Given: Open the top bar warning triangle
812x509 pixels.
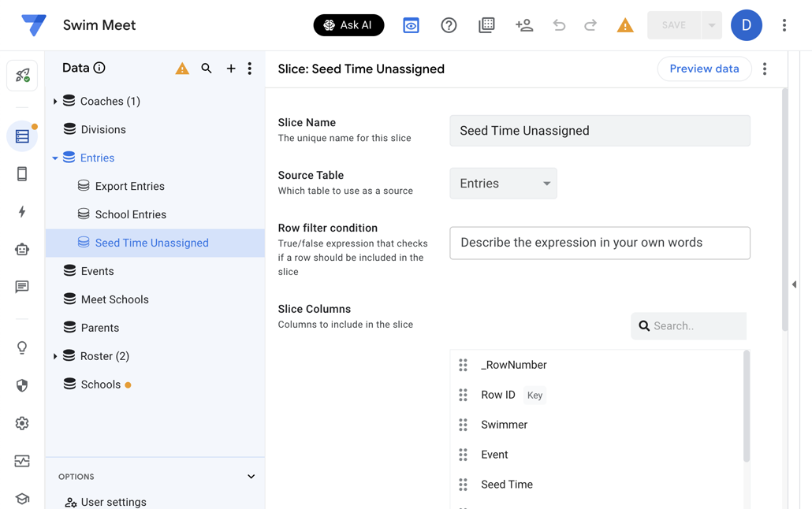Looking at the screenshot, I should (x=625, y=25).
